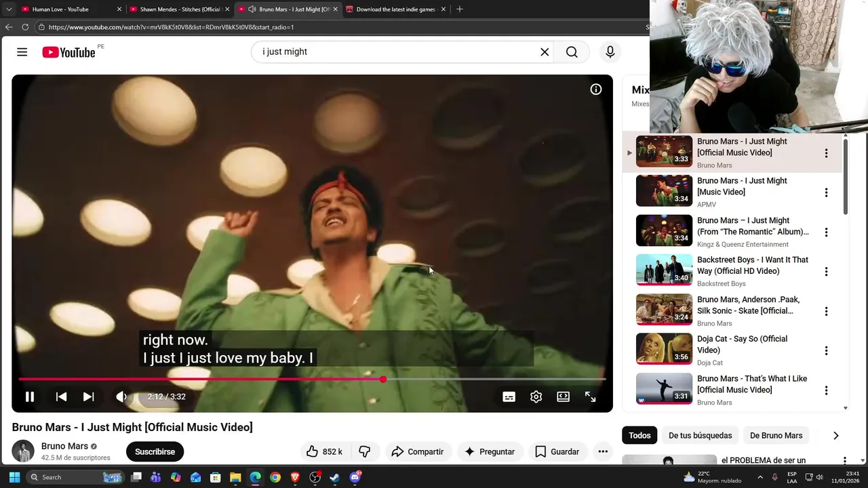The image size is (868, 488).
Task: Open the tab search dropdown arrow
Action: 9,9
